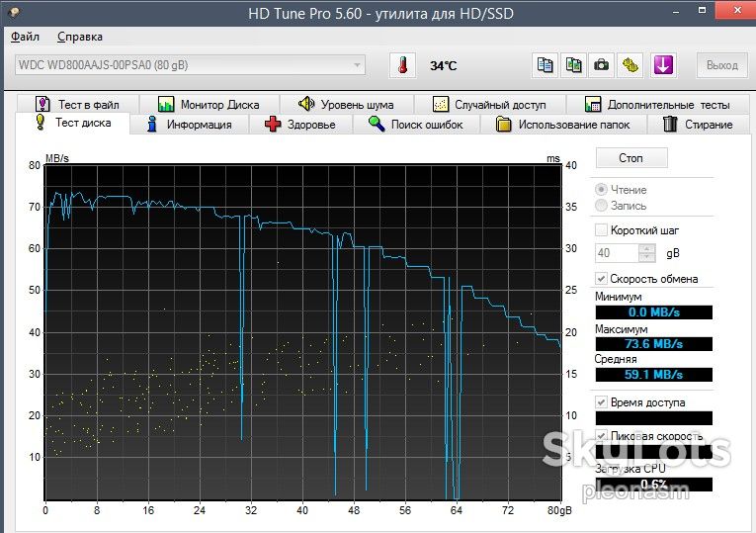Increase the gB value with up arrow

pyautogui.click(x=646, y=248)
